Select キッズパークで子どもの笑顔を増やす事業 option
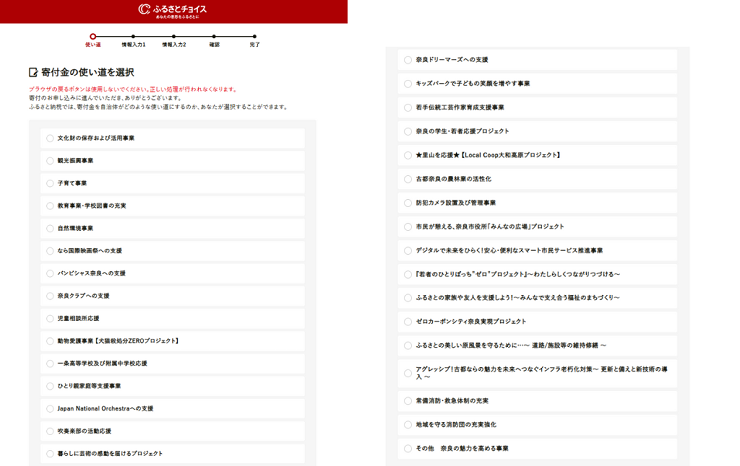740x466 pixels. point(408,84)
